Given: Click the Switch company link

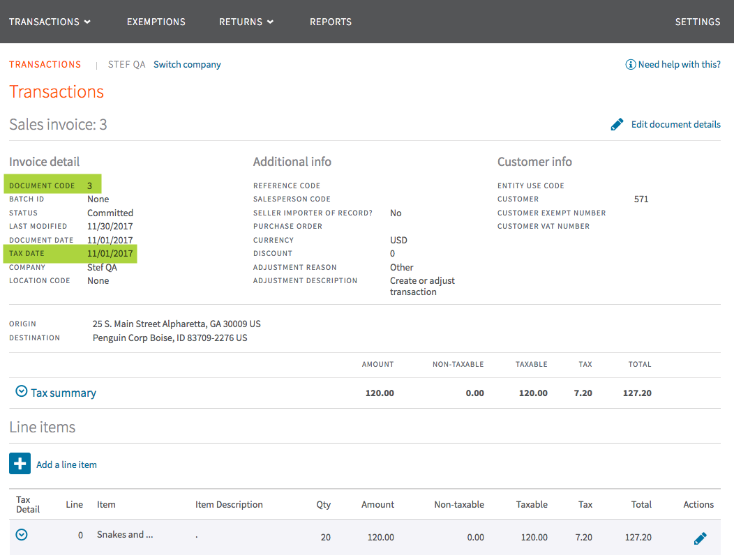Looking at the screenshot, I should pyautogui.click(x=187, y=65).
